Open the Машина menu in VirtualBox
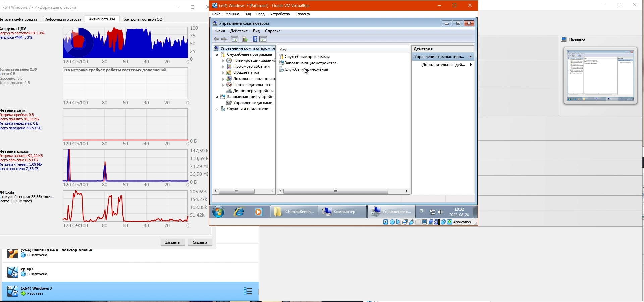Screen dimensions: 644x302 (x=232, y=14)
